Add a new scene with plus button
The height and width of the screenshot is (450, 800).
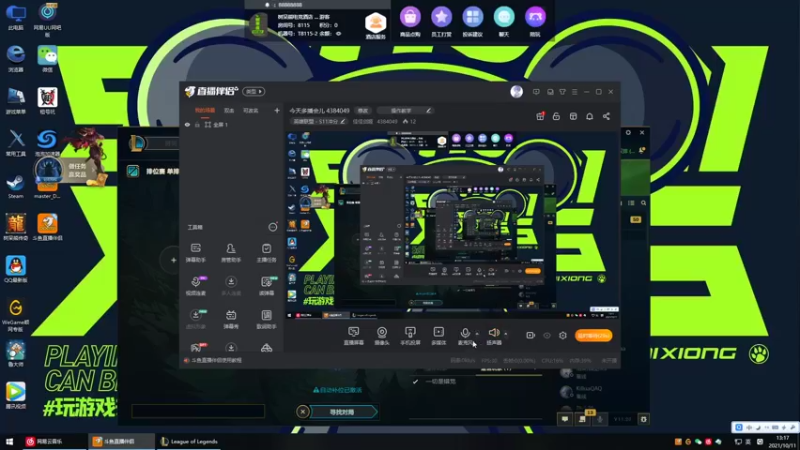tap(277, 110)
